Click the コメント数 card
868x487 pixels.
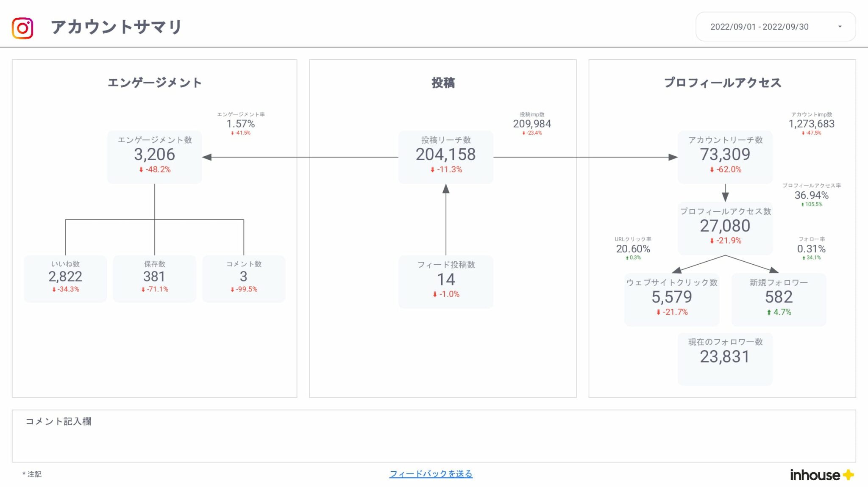click(244, 278)
